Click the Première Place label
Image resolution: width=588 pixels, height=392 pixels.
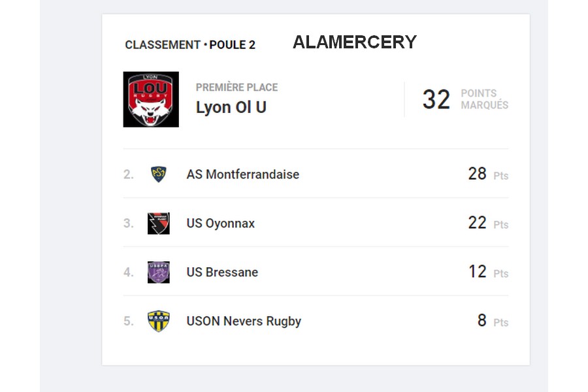click(237, 88)
